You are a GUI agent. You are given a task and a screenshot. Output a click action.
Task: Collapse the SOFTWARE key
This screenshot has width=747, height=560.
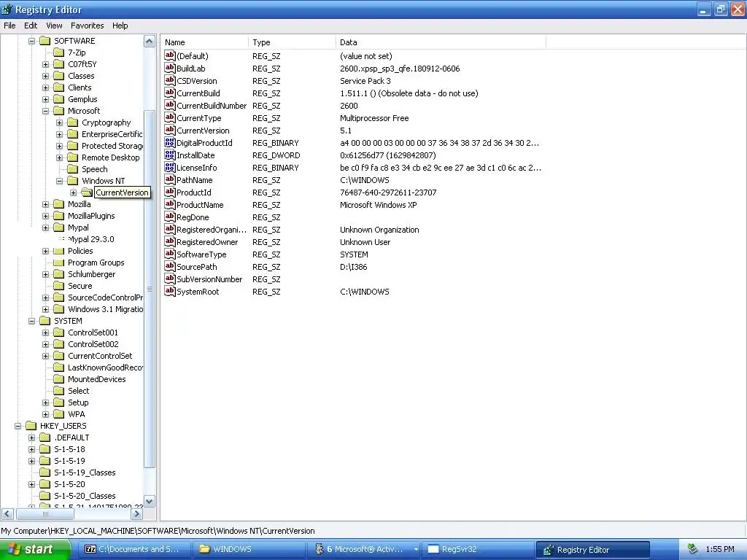coord(32,41)
